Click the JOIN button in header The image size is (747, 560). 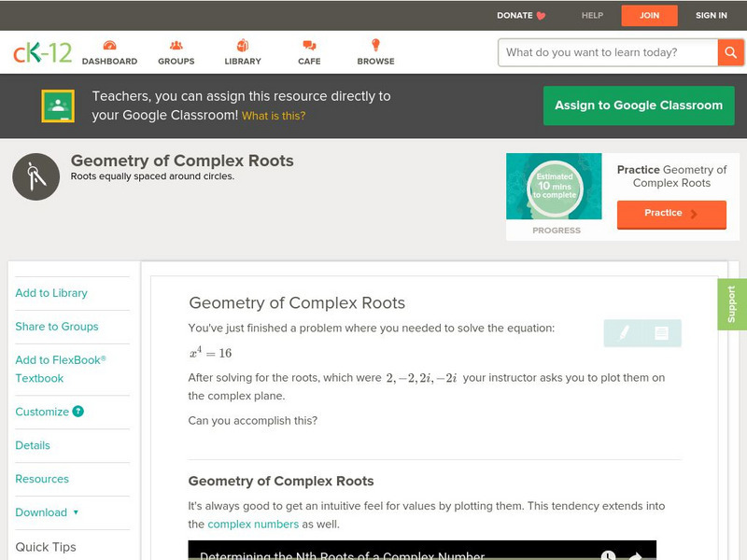(x=649, y=15)
